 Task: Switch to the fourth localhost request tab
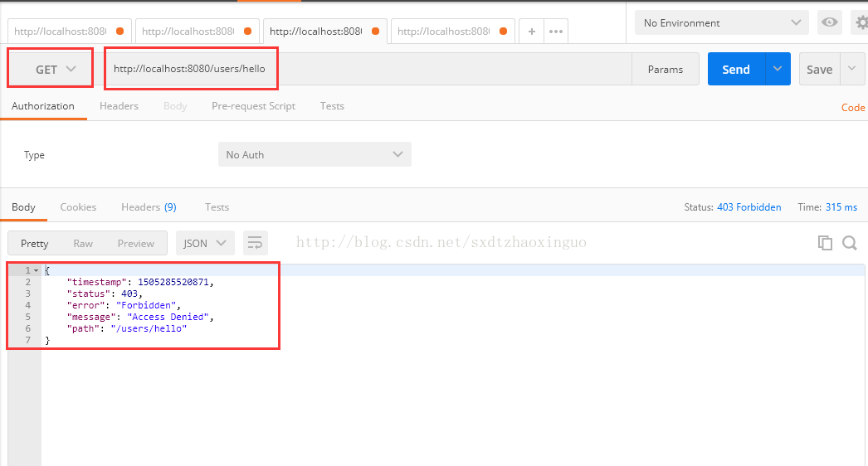(453, 32)
